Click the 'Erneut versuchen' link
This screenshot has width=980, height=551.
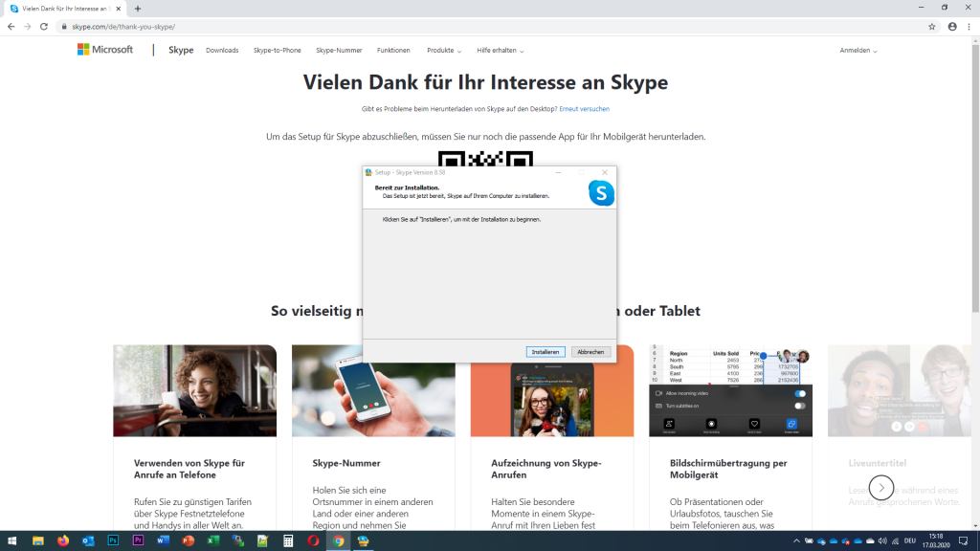coord(584,109)
